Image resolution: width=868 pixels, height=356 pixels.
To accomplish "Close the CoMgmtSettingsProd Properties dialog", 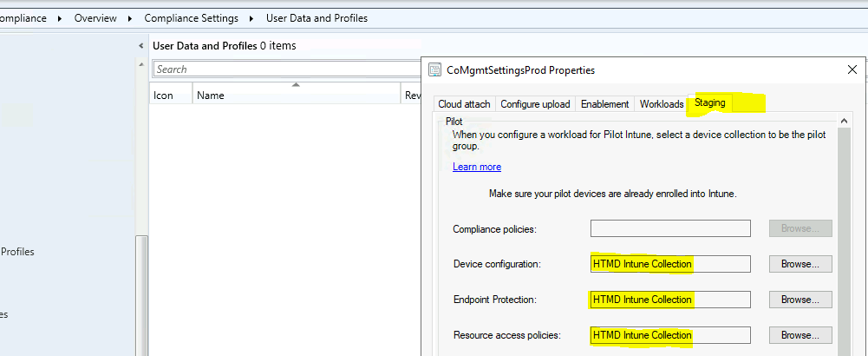I will 852,69.
